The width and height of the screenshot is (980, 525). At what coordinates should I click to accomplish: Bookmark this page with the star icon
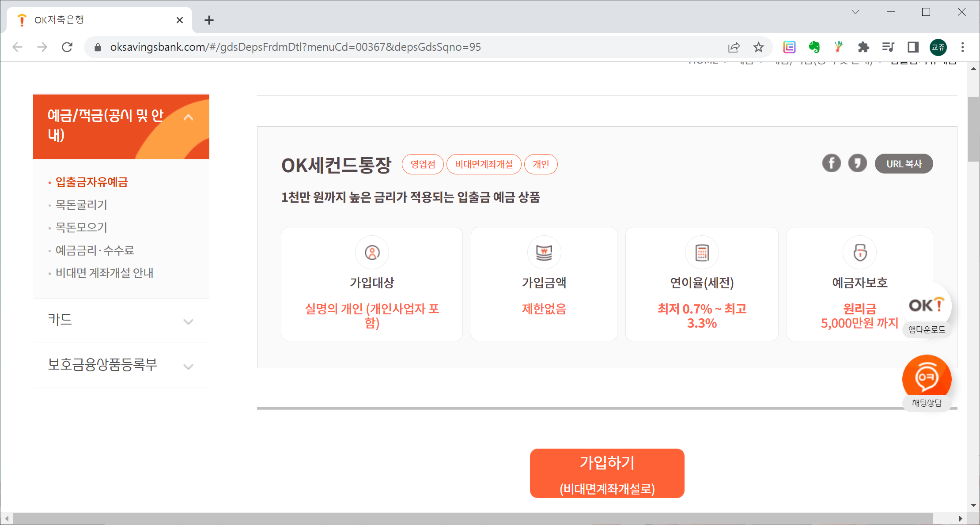[758, 47]
